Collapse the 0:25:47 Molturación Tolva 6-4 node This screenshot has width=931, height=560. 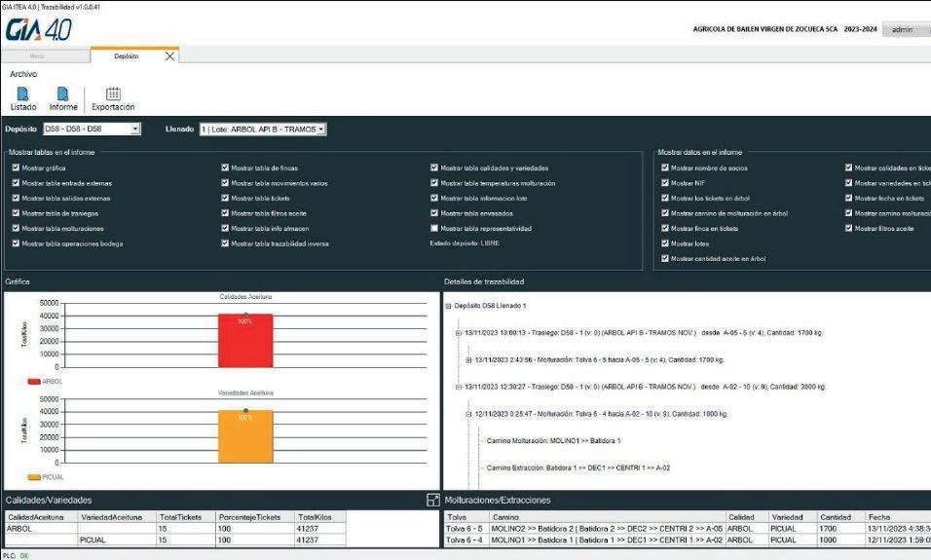click(x=468, y=414)
